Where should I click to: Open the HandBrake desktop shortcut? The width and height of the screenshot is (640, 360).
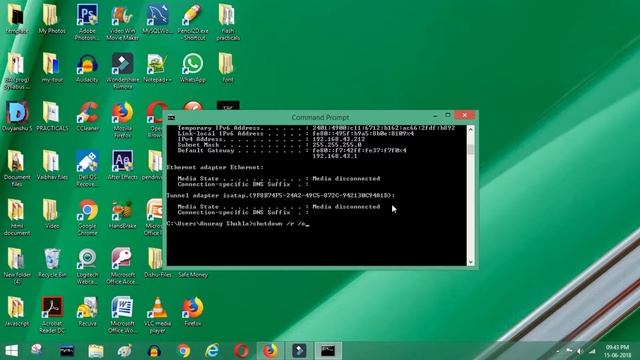pyautogui.click(x=122, y=214)
